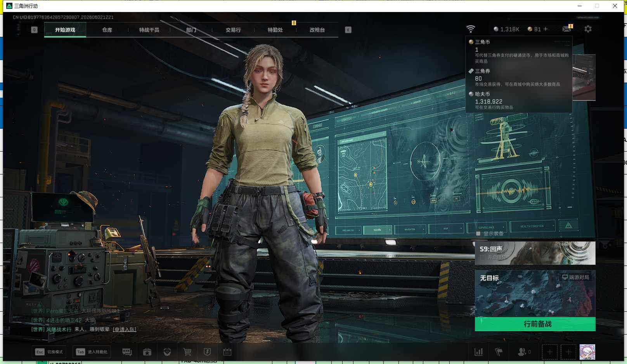Open the chat messages icon in bottom bar
The height and width of the screenshot is (364, 627).
coord(127,352)
